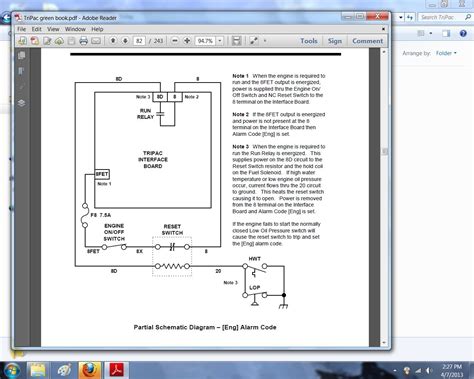Click the zoom percentage field 94.7%
The image size is (474, 379).
(205, 41)
